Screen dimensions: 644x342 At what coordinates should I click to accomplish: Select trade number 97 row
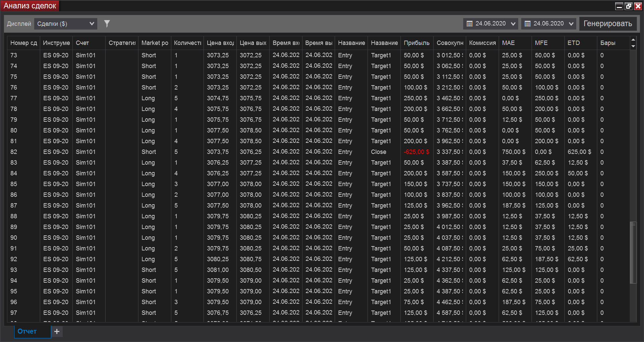point(319,313)
